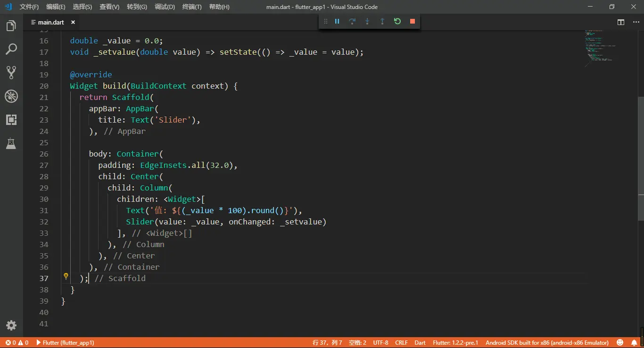Open the 查看(V) menu
This screenshot has height=348, width=644.
pos(109,7)
